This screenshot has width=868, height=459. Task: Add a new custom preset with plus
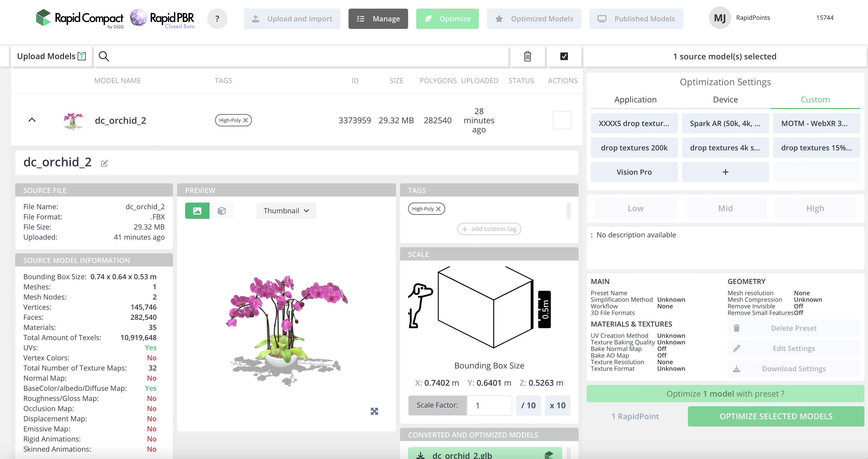click(x=725, y=172)
